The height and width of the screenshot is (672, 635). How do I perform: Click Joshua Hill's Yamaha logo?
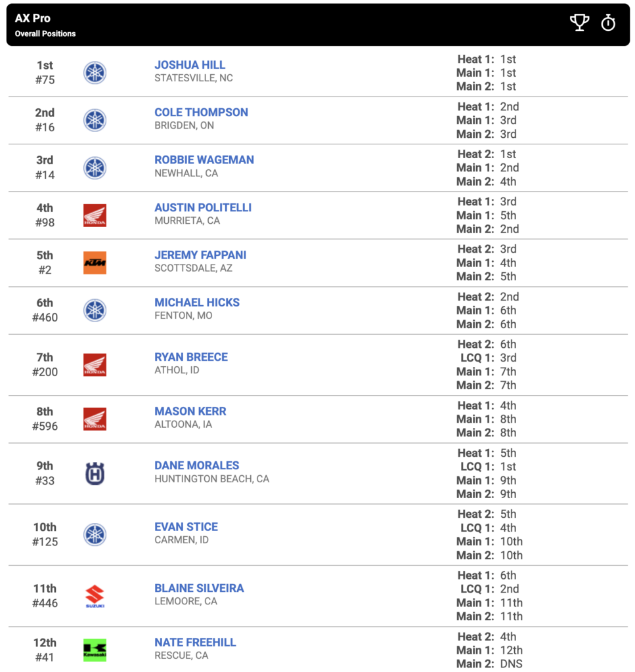tap(95, 72)
